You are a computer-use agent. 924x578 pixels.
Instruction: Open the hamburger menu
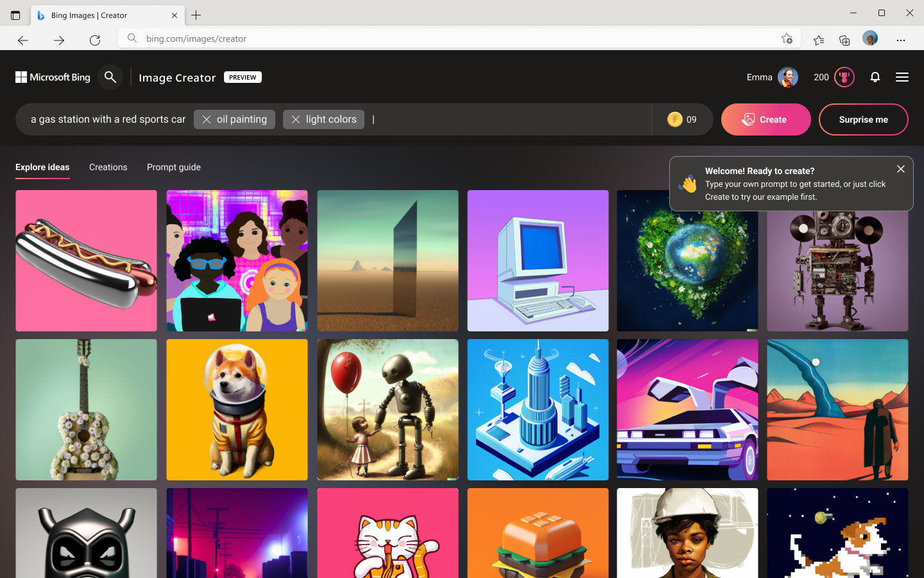click(x=902, y=77)
